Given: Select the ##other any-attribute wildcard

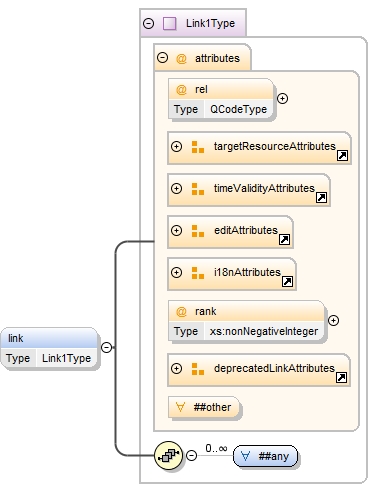Looking at the screenshot, I should coord(204,407).
